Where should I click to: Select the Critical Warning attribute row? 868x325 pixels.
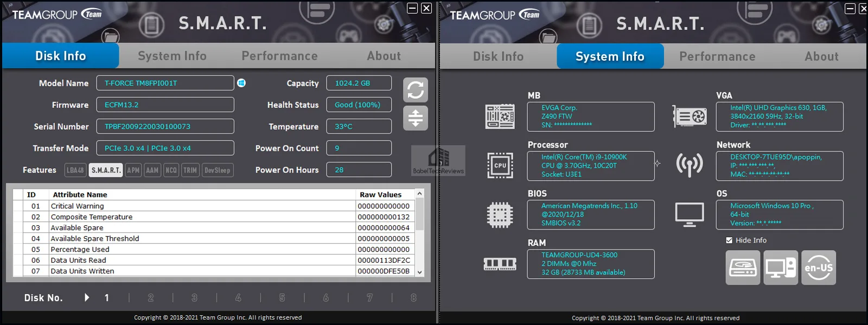[x=214, y=206]
